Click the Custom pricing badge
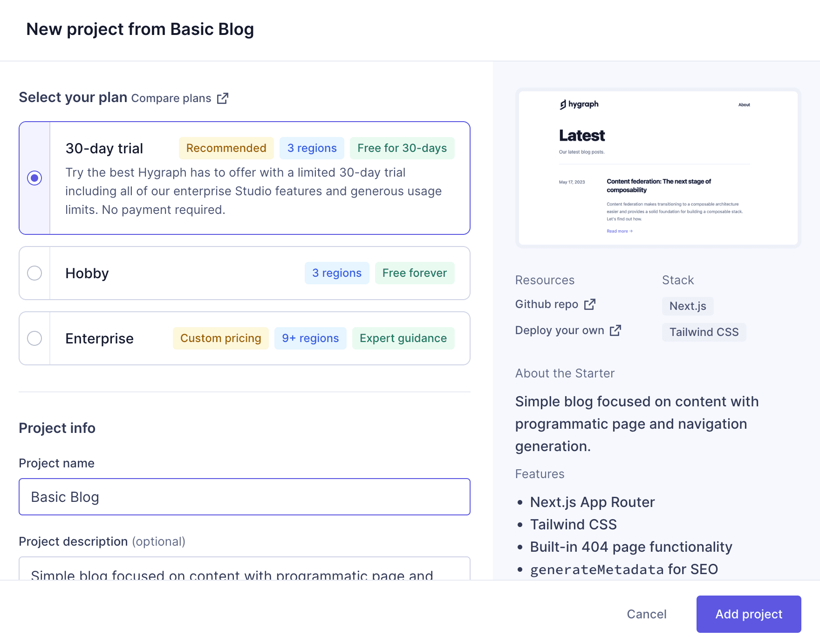The width and height of the screenshot is (820, 644). (x=221, y=338)
